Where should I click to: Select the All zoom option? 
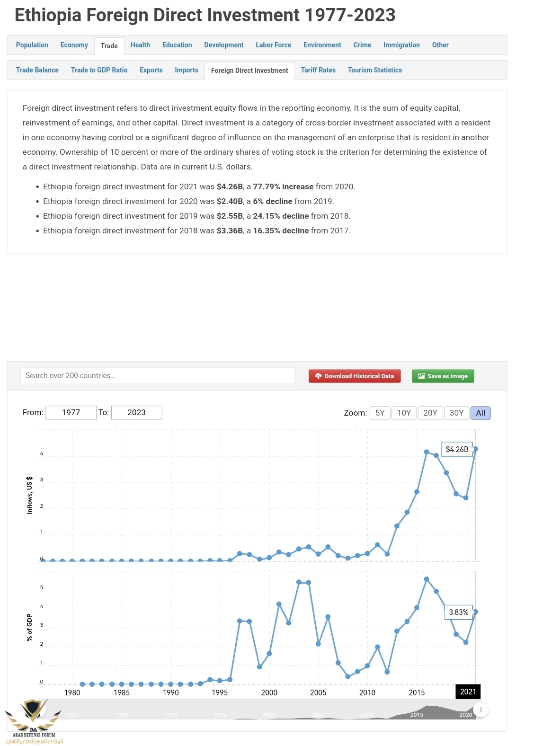point(480,413)
